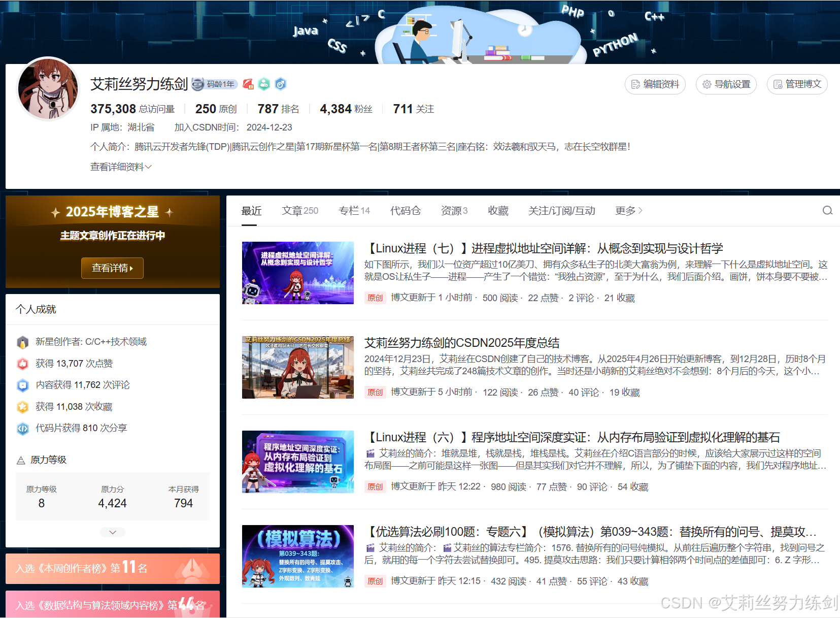Open 入选《数据结构与算法领域内容榜》banner
Screen dimensions: 840x618
[113, 604]
